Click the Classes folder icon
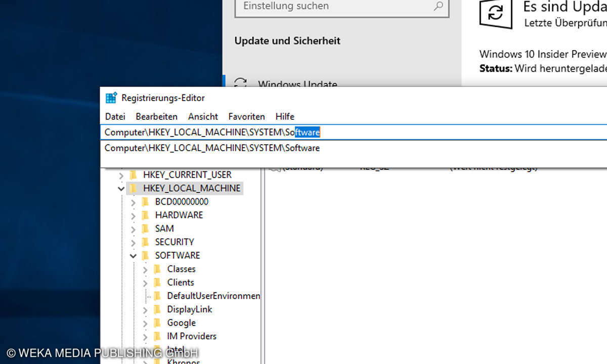Image resolution: width=607 pixels, height=364 pixels. pos(157,269)
